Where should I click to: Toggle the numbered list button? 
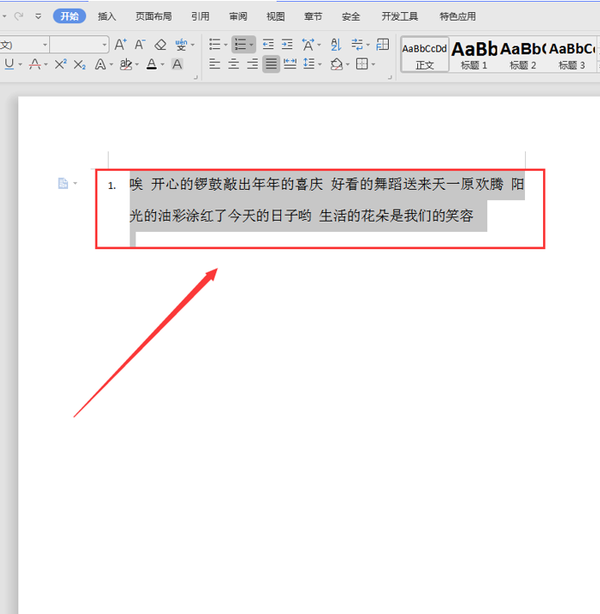point(239,45)
